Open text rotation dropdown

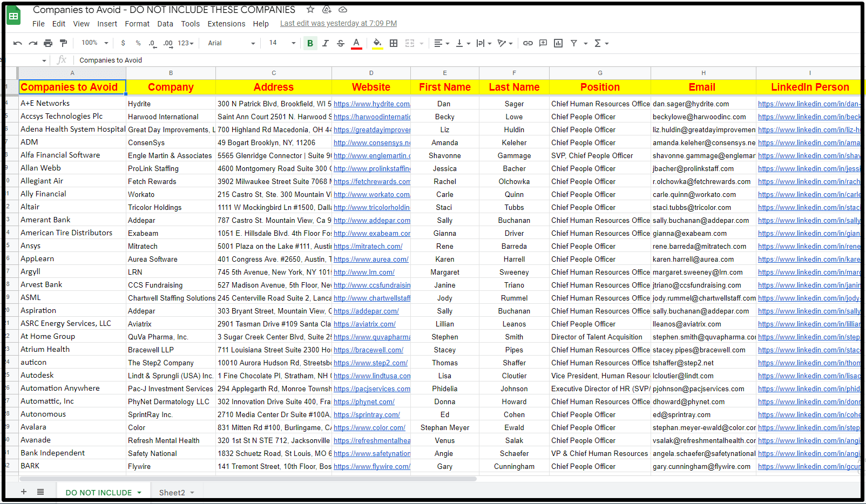(x=505, y=43)
